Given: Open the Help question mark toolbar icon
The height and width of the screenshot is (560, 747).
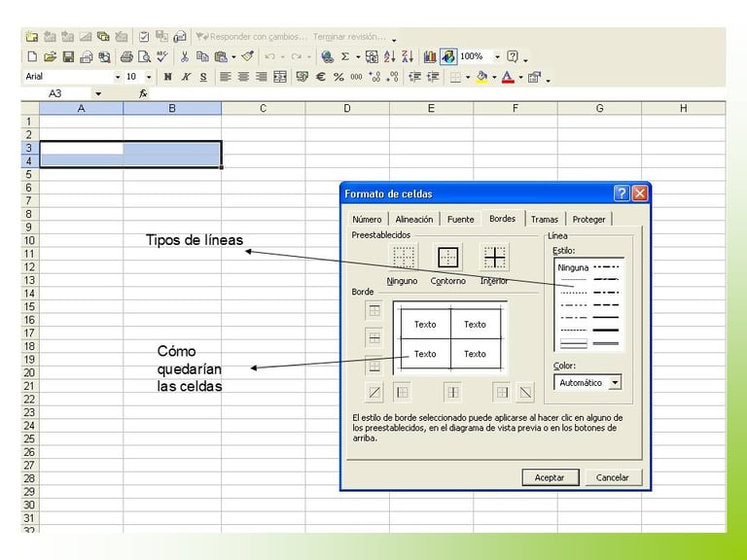Looking at the screenshot, I should (x=513, y=56).
